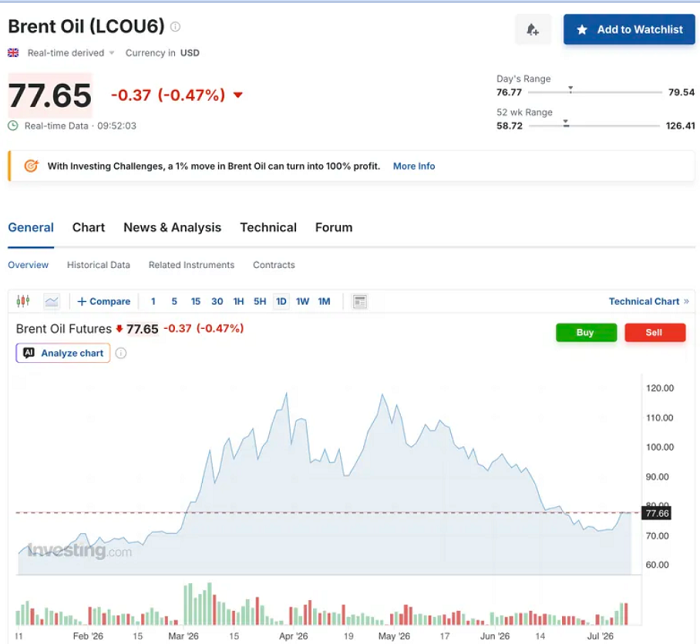The height and width of the screenshot is (644, 700).
Task: Create a price alert with the bell icon
Action: (x=533, y=29)
